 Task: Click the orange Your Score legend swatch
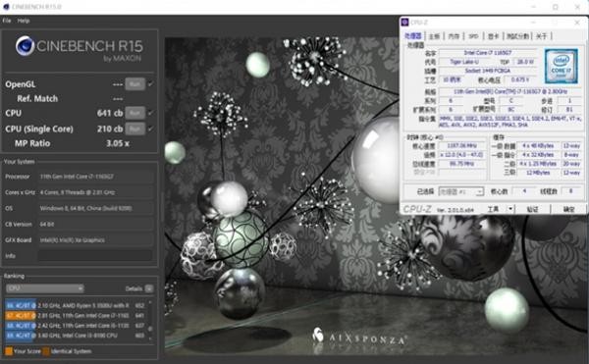tap(8, 351)
